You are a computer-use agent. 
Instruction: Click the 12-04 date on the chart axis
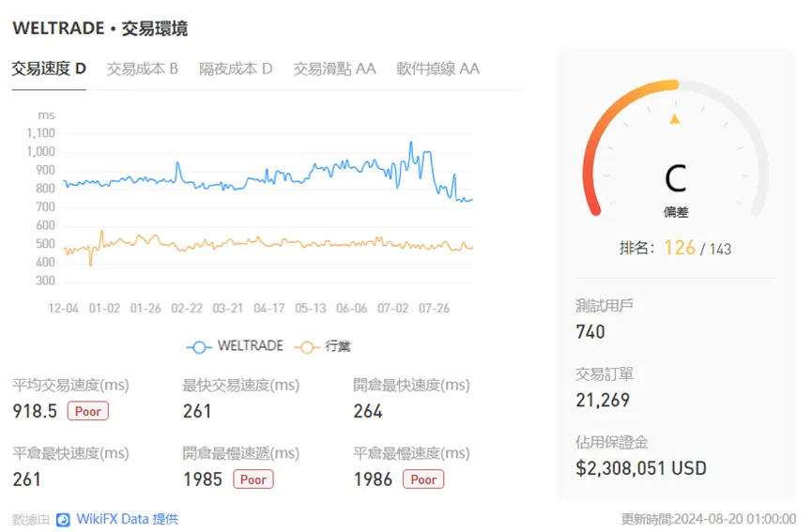pyautogui.click(x=64, y=309)
